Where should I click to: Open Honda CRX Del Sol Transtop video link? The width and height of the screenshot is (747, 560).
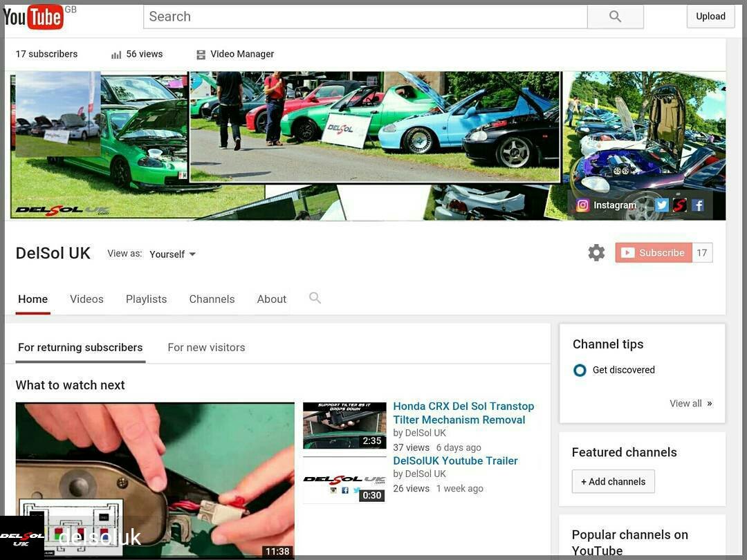coord(463,413)
